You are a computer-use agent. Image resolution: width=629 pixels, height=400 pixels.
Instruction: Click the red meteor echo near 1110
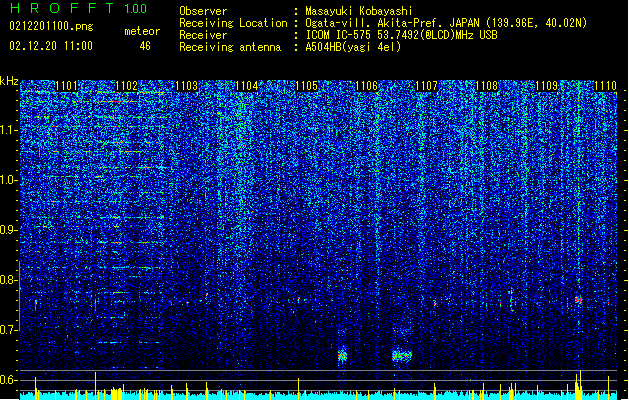(x=578, y=300)
